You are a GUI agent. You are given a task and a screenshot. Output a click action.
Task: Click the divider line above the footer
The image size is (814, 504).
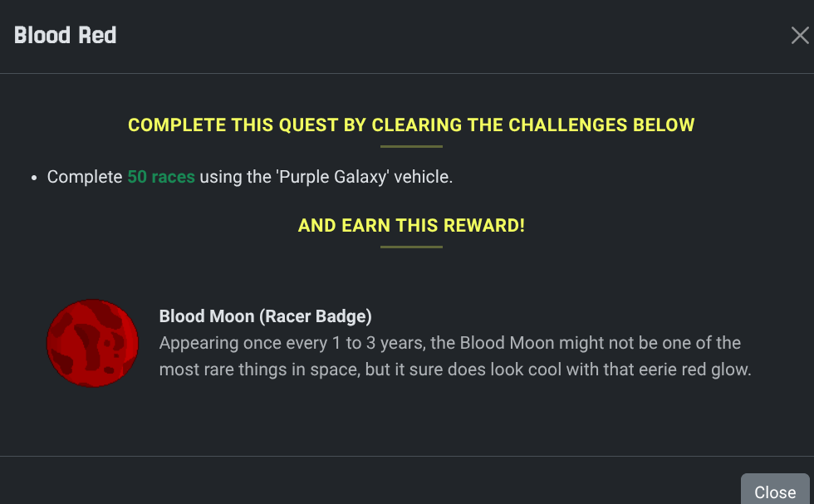click(x=407, y=456)
